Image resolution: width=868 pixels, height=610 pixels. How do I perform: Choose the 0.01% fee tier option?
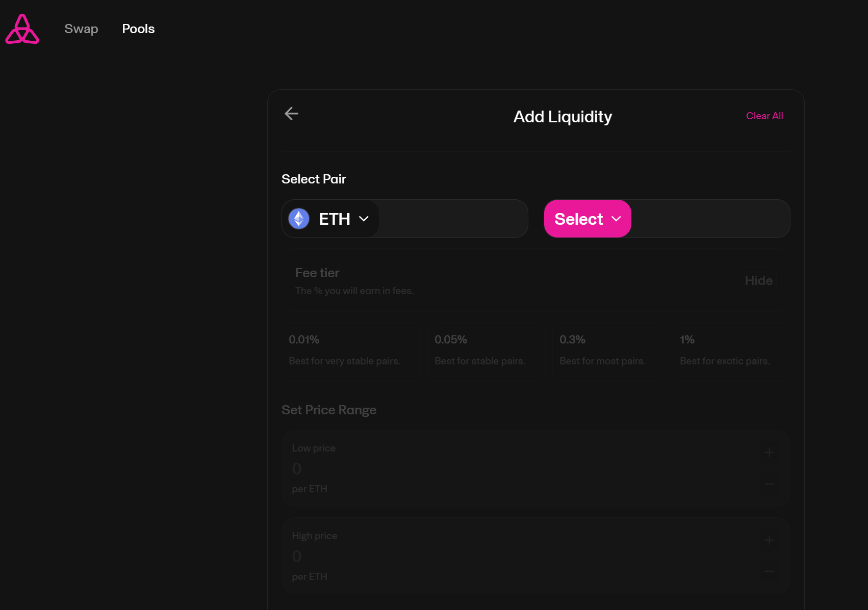tap(351, 350)
